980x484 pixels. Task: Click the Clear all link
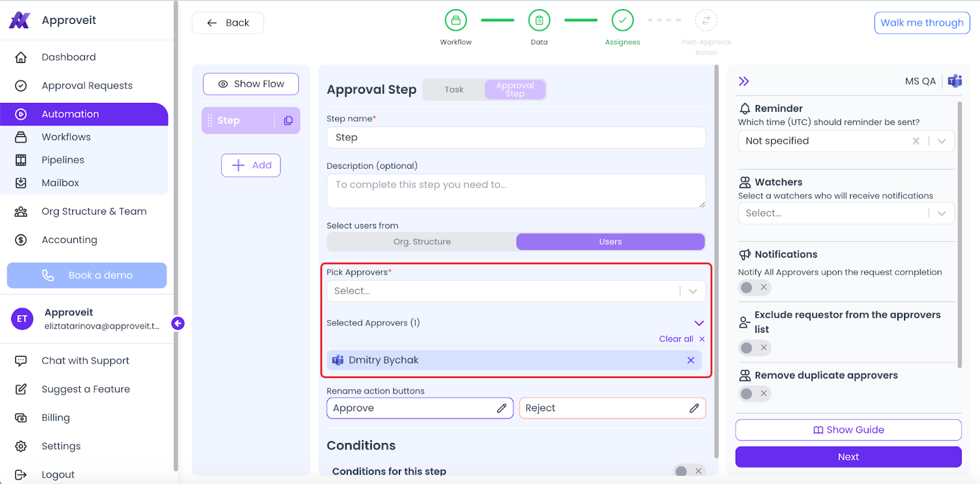click(x=676, y=339)
